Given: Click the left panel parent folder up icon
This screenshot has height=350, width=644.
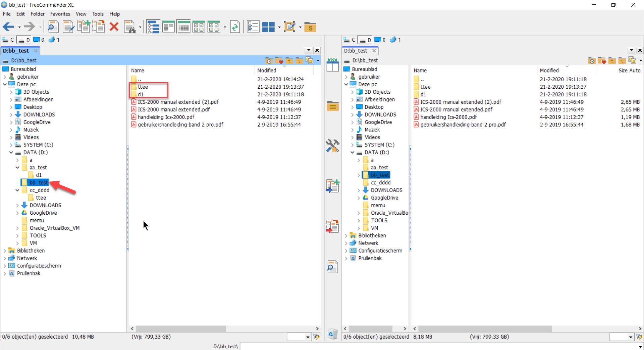Looking at the screenshot, I should coord(289,60).
